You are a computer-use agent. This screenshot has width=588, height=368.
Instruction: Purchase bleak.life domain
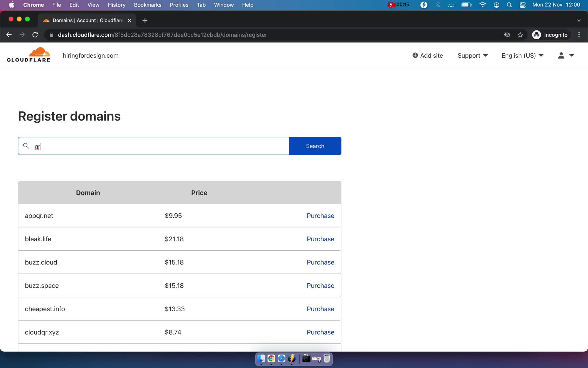320,239
